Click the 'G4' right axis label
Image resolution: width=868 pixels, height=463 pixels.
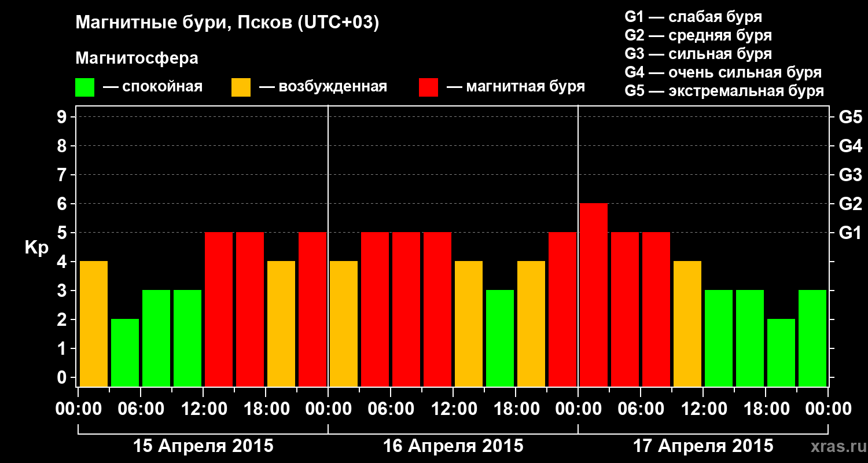coord(851,146)
